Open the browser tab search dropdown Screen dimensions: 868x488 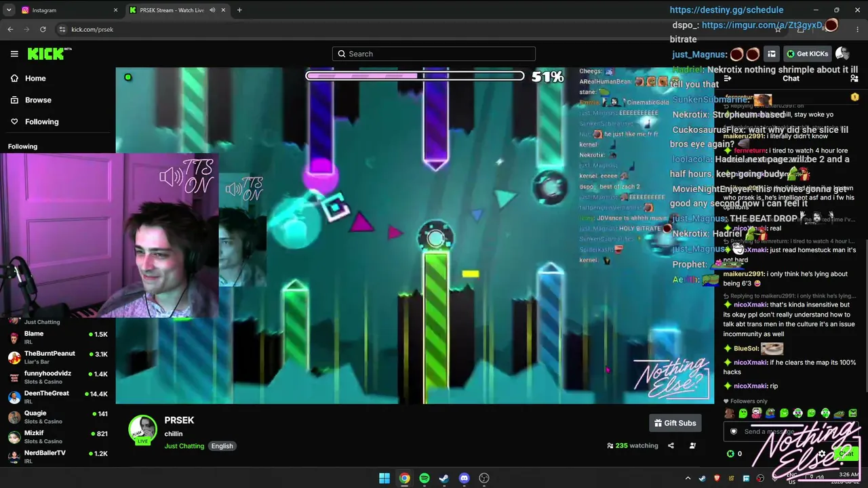tap(9, 10)
